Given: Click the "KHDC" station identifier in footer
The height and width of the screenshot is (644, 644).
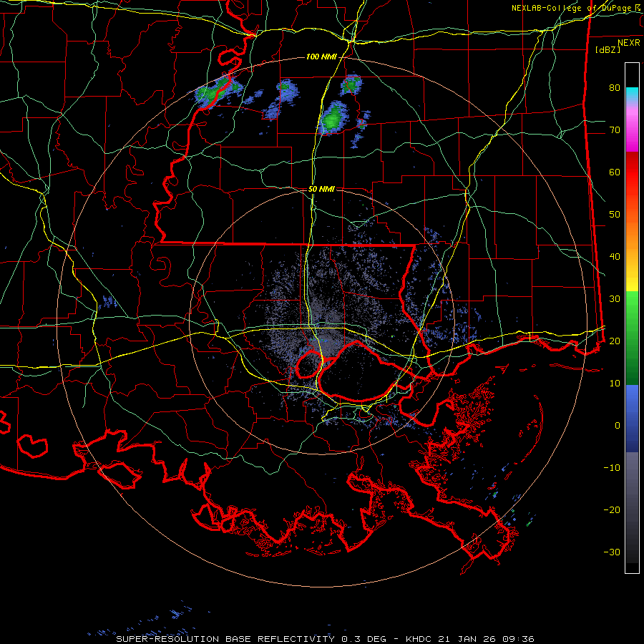Looking at the screenshot, I should (x=419, y=639).
